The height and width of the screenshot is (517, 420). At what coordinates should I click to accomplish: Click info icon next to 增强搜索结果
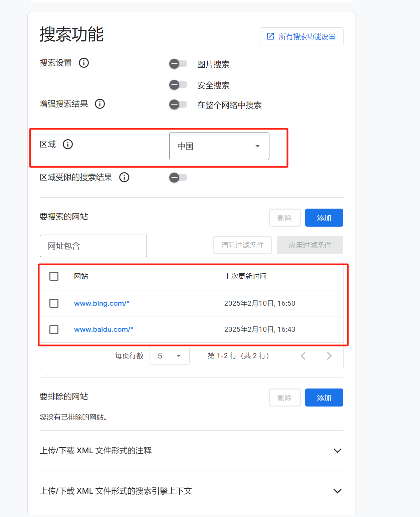click(x=100, y=104)
